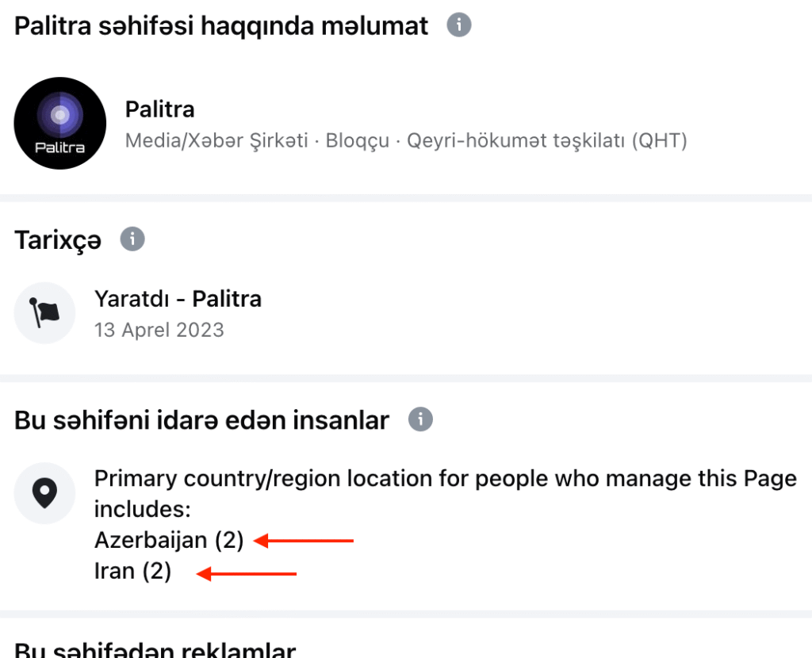Open the Palitra page name link

tap(160, 109)
